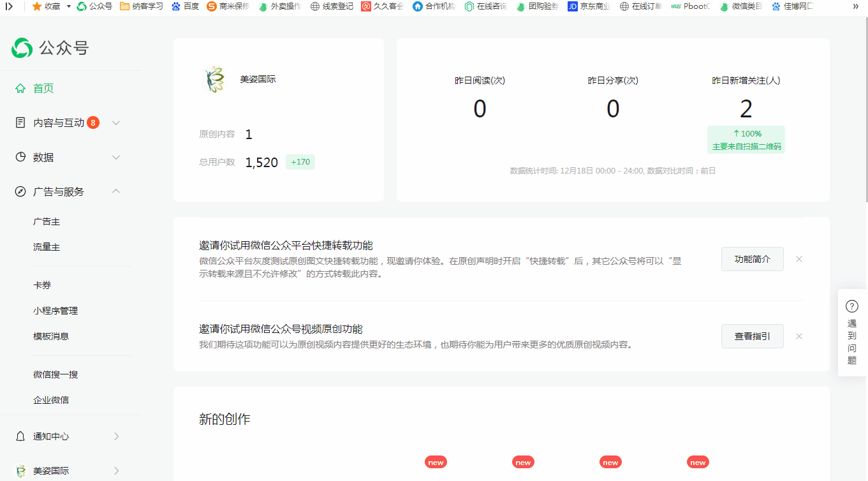Open the 收藏 bookmarks dropdown arrow
Image resolution: width=868 pixels, height=481 pixels.
(x=69, y=8)
